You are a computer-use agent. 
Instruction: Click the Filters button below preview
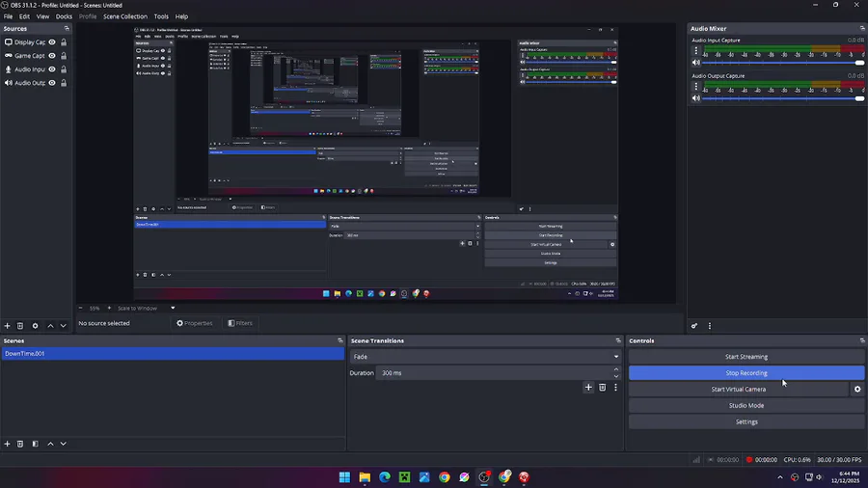coord(240,323)
